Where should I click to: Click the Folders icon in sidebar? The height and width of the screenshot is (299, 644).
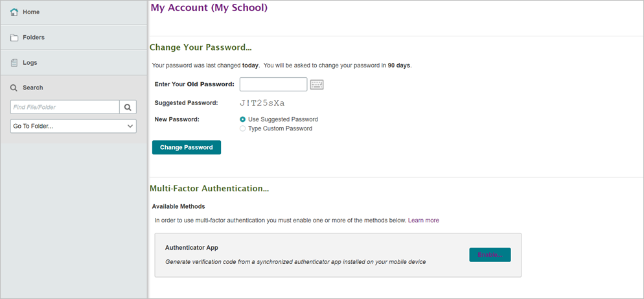click(14, 38)
